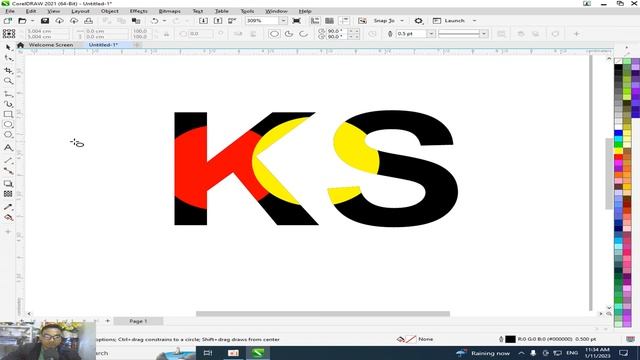Screen dimensions: 640x360
Task: Click the Print icon
Action: 88,20
